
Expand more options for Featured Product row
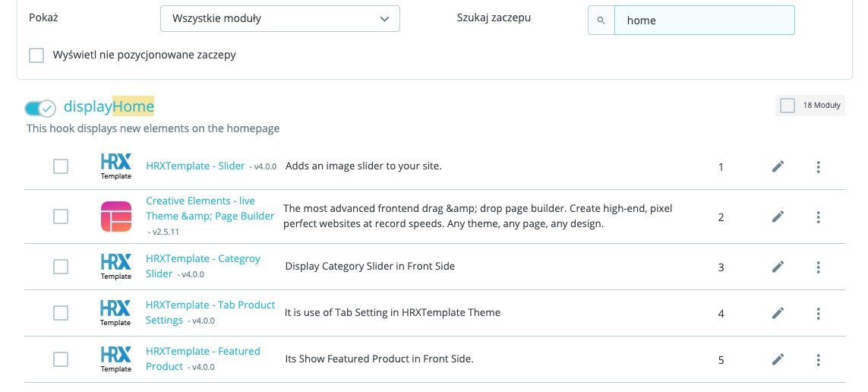point(818,359)
